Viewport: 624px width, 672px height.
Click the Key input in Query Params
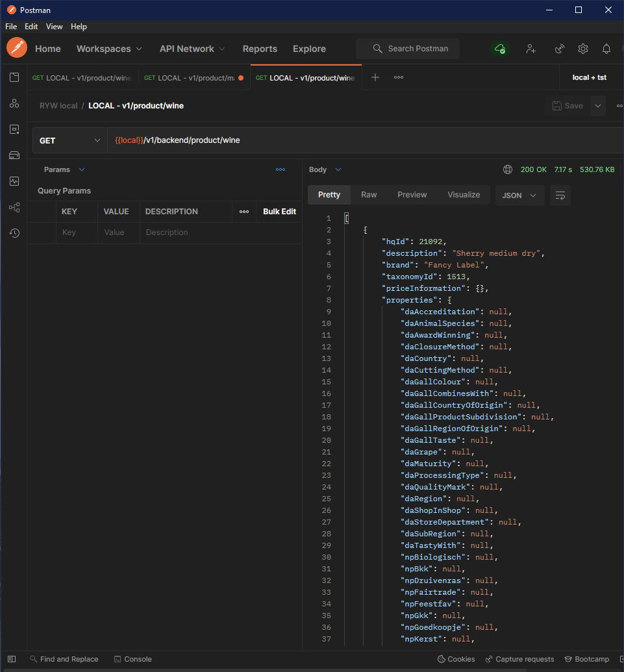pyautogui.click(x=77, y=232)
